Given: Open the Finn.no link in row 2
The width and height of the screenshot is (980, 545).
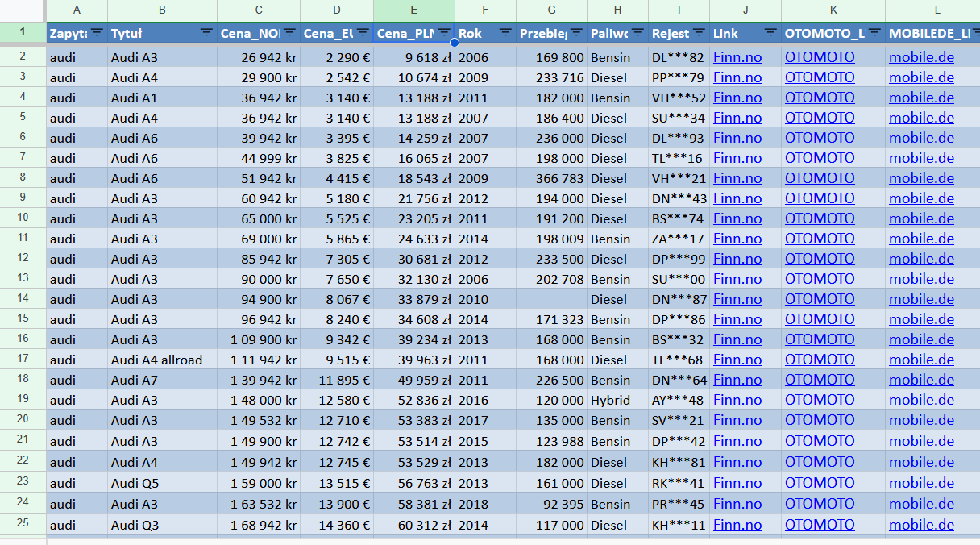Looking at the screenshot, I should click(737, 57).
